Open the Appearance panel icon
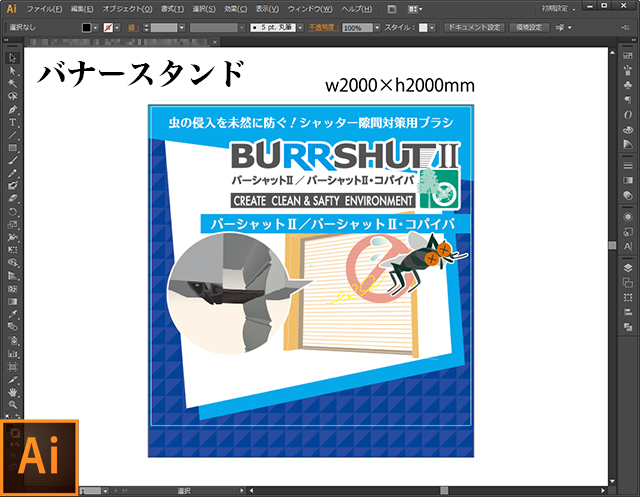The image size is (640, 497). [x=628, y=217]
